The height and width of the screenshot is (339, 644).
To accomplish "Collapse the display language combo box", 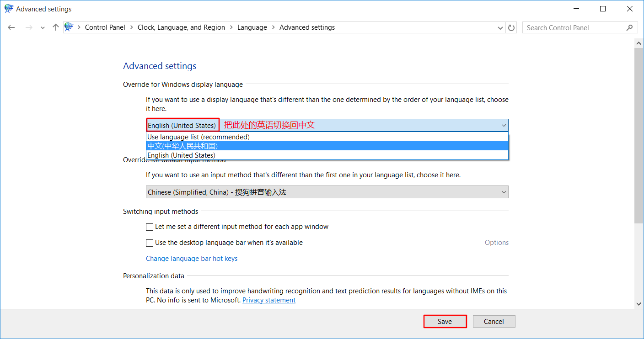I will point(327,125).
